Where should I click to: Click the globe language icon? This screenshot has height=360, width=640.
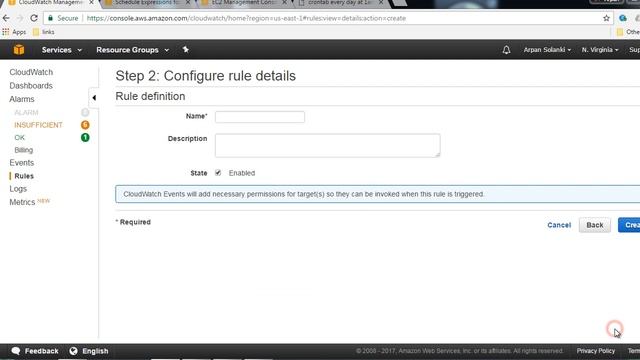(73, 351)
